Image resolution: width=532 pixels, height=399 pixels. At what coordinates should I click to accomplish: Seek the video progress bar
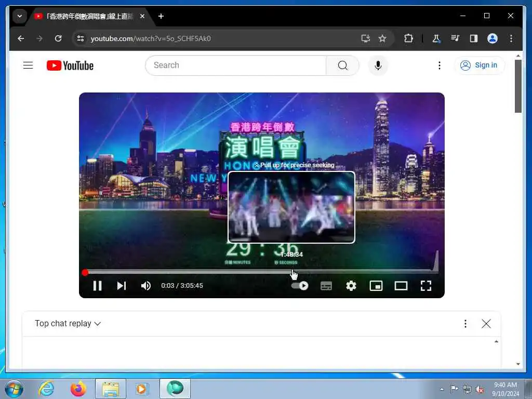pos(262,272)
